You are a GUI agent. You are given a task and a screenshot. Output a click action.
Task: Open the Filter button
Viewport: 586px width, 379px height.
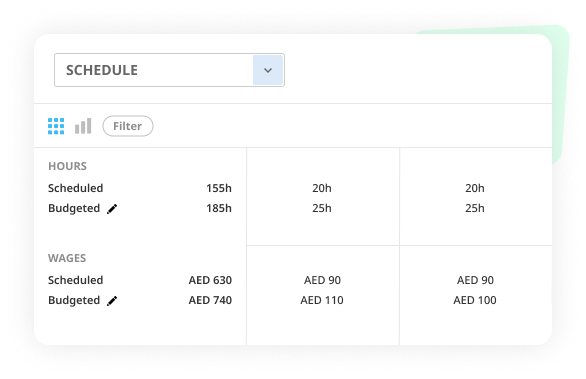(128, 126)
